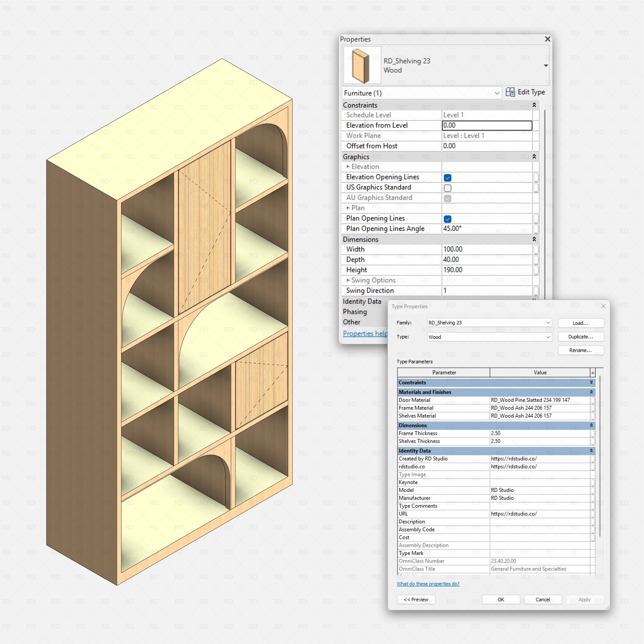The width and height of the screenshot is (644, 644).
Task: Click the Apply button
Action: (584, 600)
